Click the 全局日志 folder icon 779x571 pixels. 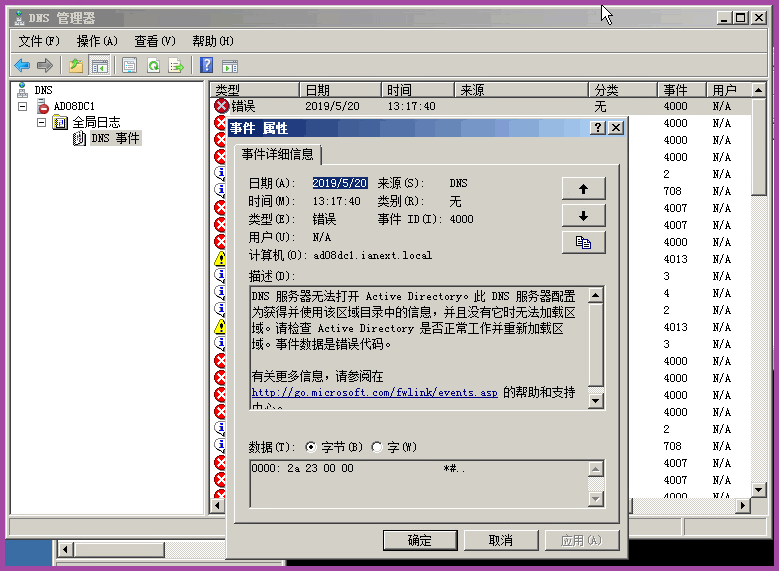pos(60,122)
